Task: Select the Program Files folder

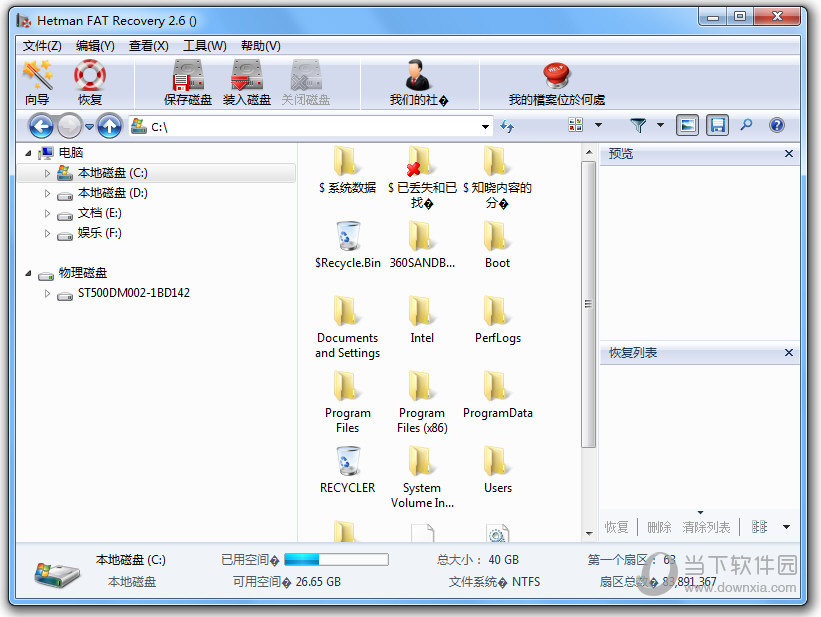Action: point(347,402)
